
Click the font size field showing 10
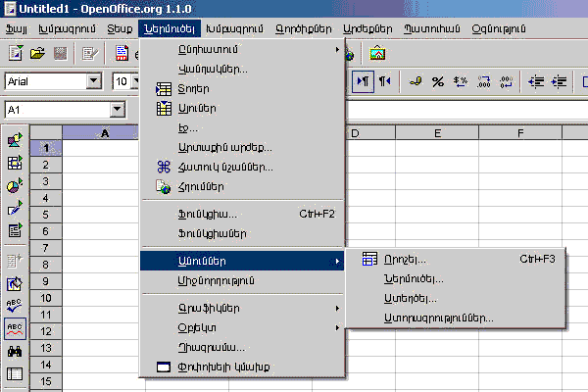122,81
